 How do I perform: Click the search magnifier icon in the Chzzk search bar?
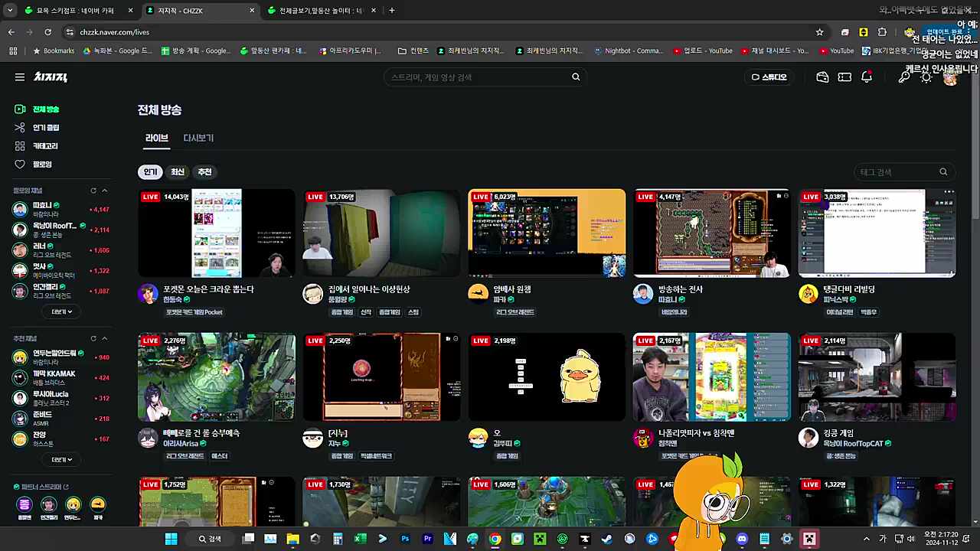pyautogui.click(x=576, y=77)
